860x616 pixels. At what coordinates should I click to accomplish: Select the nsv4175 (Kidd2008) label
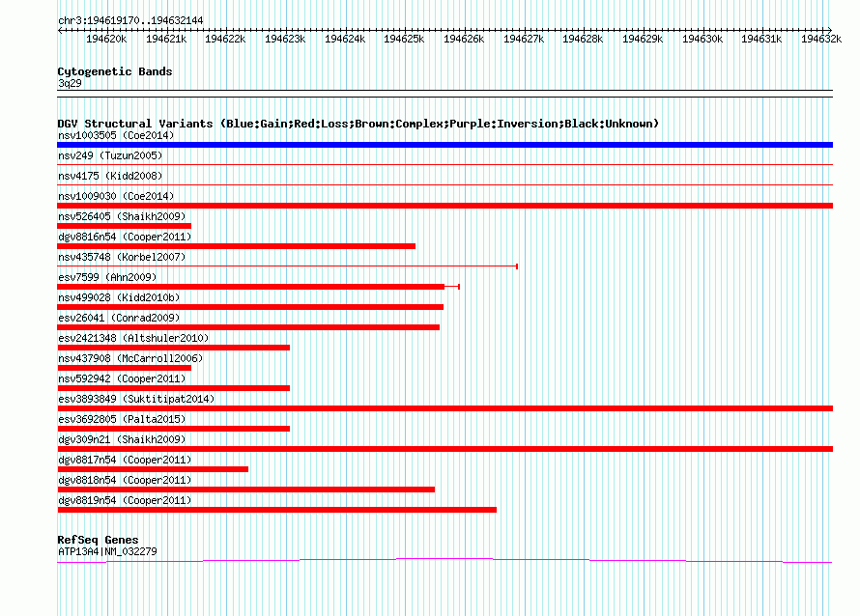110,176
